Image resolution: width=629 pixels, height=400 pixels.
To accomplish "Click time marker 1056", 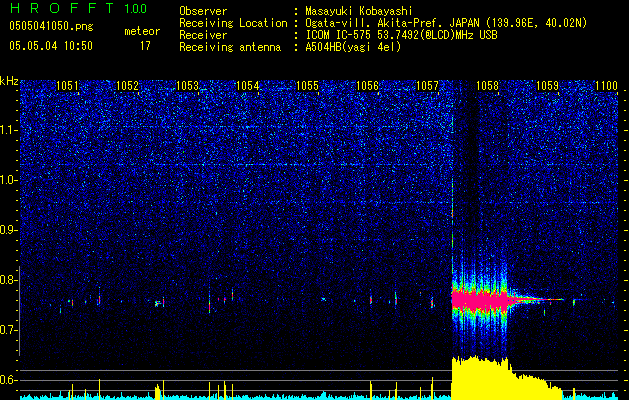I will pos(367,86).
